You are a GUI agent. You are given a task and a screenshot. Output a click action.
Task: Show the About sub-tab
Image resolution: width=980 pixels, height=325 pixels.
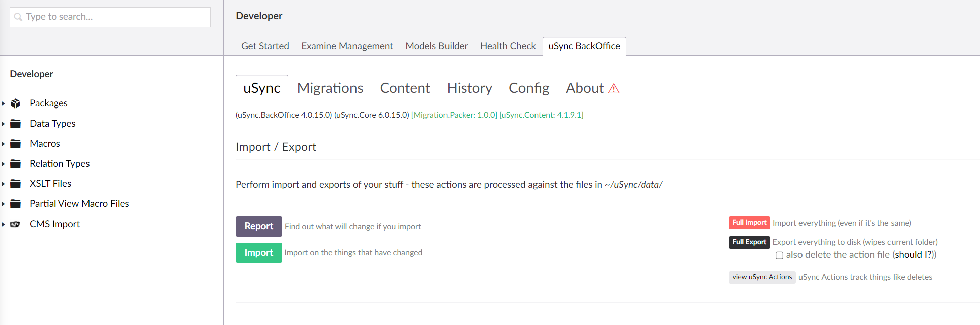592,88
